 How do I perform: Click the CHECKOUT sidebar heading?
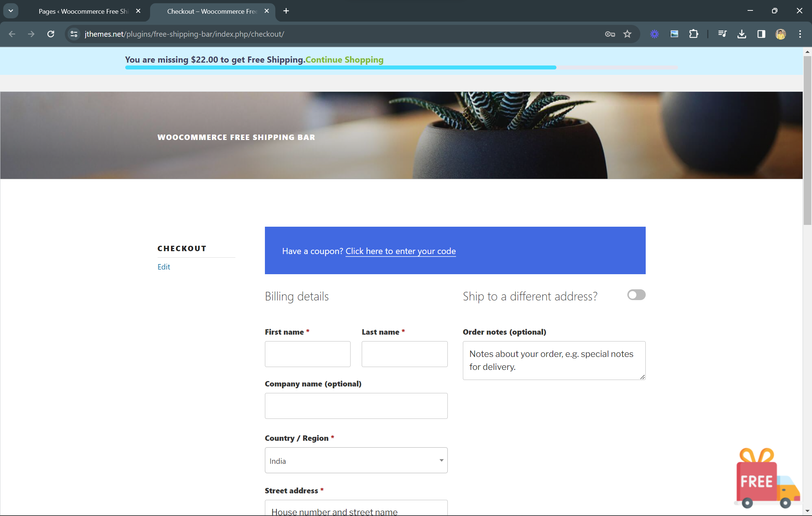coord(182,248)
